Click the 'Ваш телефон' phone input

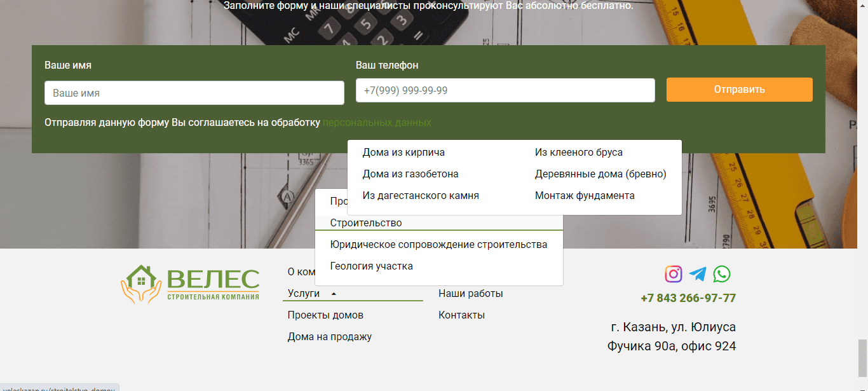pos(505,90)
